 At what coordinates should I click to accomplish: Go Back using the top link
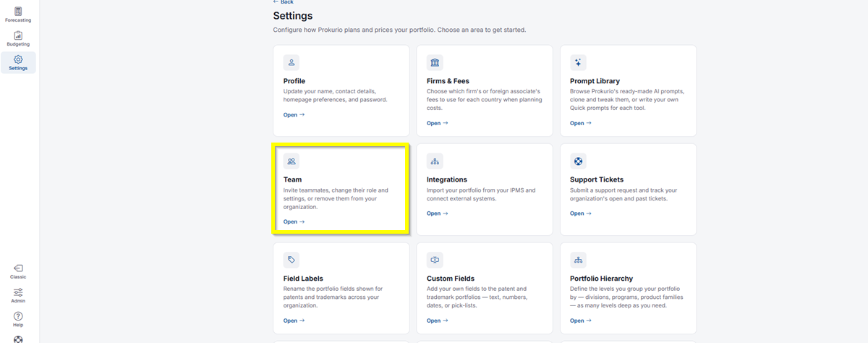coord(284,2)
